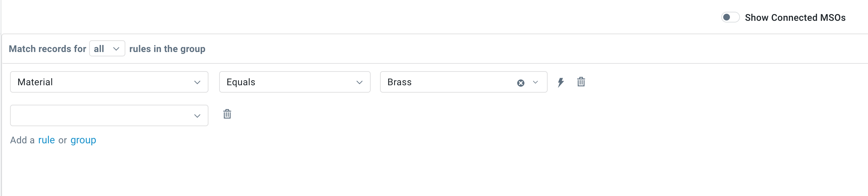This screenshot has width=868, height=196.
Task: Click the chevron in the empty rule field
Action: pyautogui.click(x=197, y=116)
